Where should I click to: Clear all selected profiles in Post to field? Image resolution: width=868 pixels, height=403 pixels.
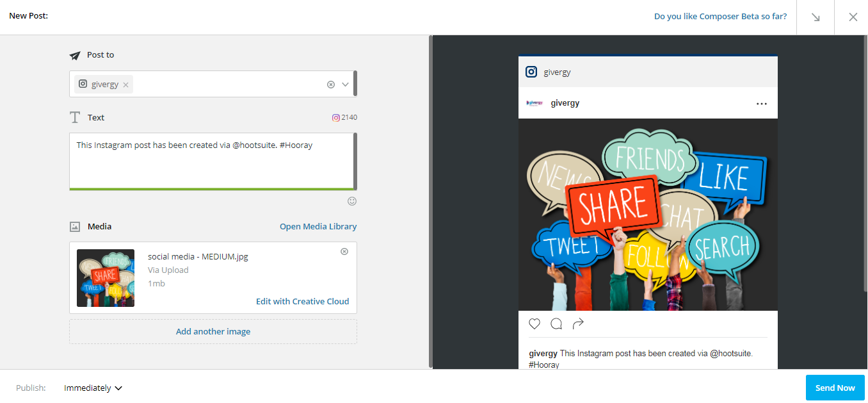pyautogui.click(x=331, y=84)
